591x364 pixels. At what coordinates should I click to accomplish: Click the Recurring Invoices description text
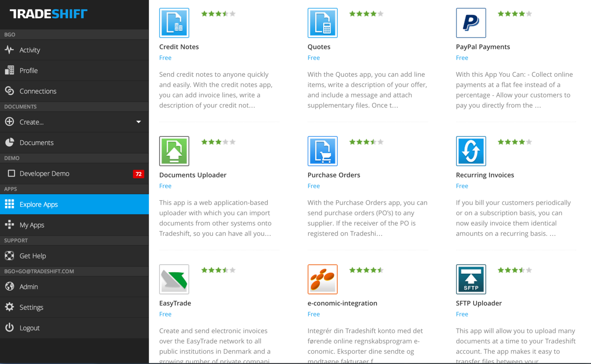(x=513, y=218)
